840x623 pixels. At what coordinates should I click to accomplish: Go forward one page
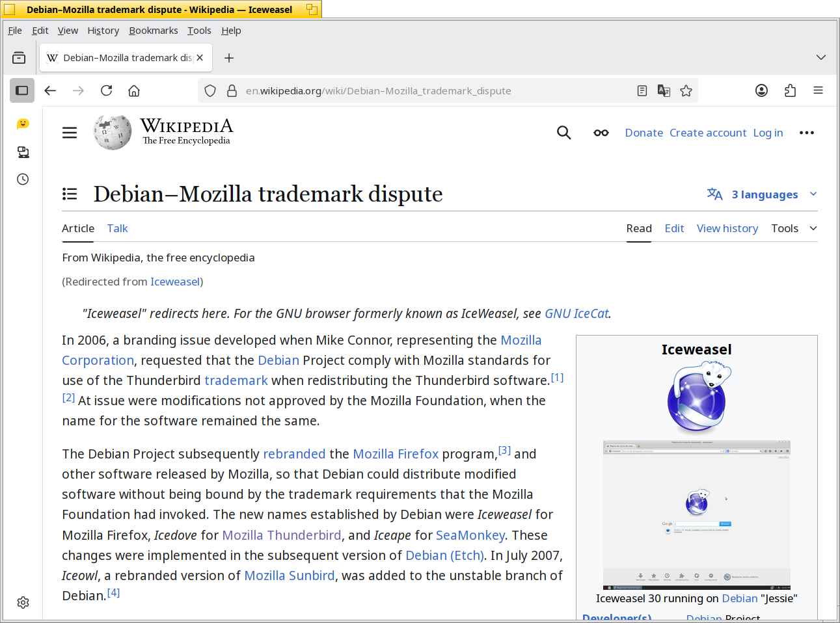(78, 90)
